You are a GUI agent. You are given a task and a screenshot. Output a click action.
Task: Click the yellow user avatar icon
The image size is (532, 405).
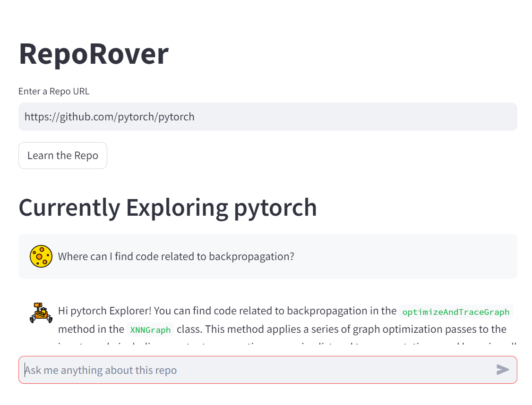(41, 256)
